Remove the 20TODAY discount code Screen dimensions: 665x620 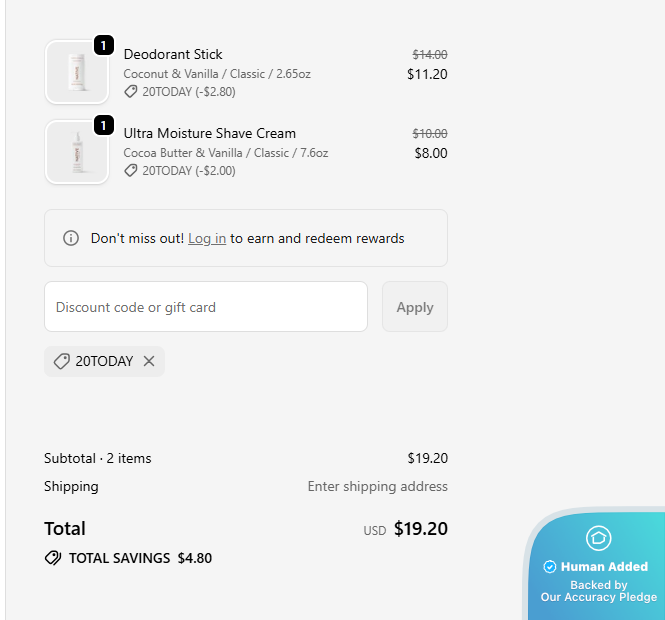[149, 361]
